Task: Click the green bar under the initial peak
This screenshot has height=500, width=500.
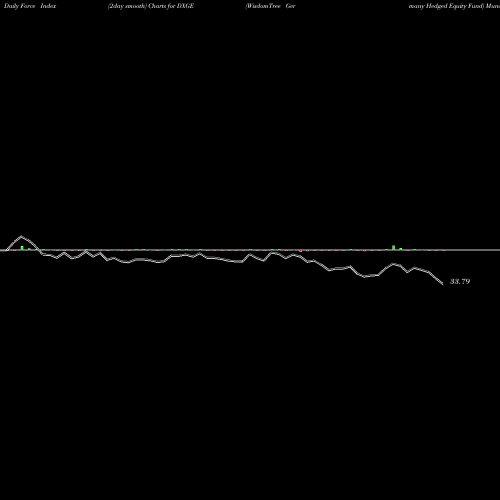Action: (22, 248)
